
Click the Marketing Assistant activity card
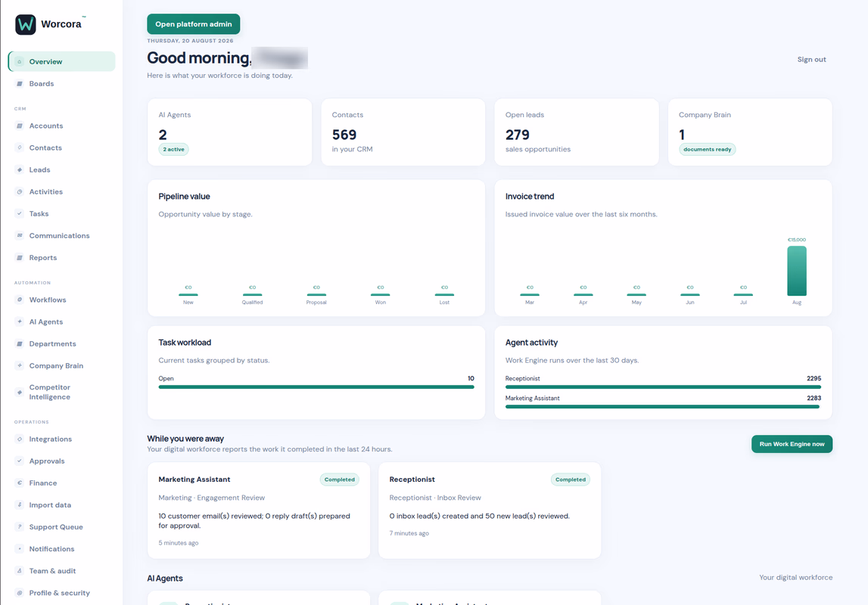coord(259,510)
